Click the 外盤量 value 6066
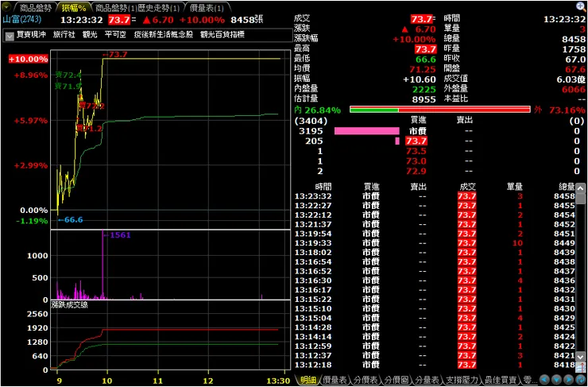Viewport: 588px width, 387px height. [x=574, y=90]
